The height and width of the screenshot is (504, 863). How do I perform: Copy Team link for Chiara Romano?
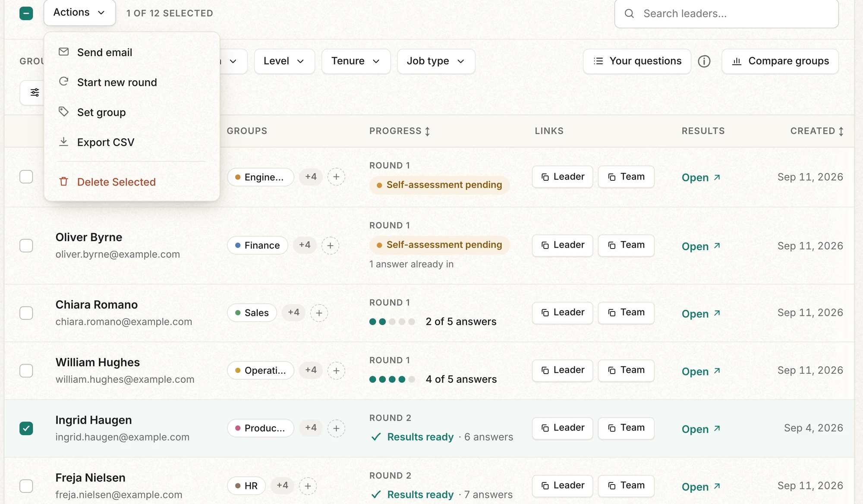click(x=626, y=313)
